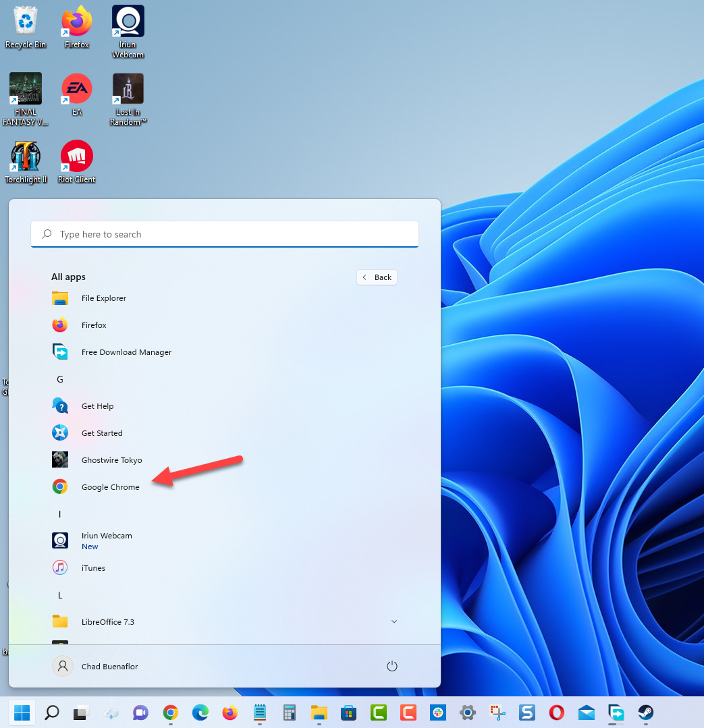
Task: Select the Iriun Webcam desktop shortcut
Action: click(x=128, y=32)
